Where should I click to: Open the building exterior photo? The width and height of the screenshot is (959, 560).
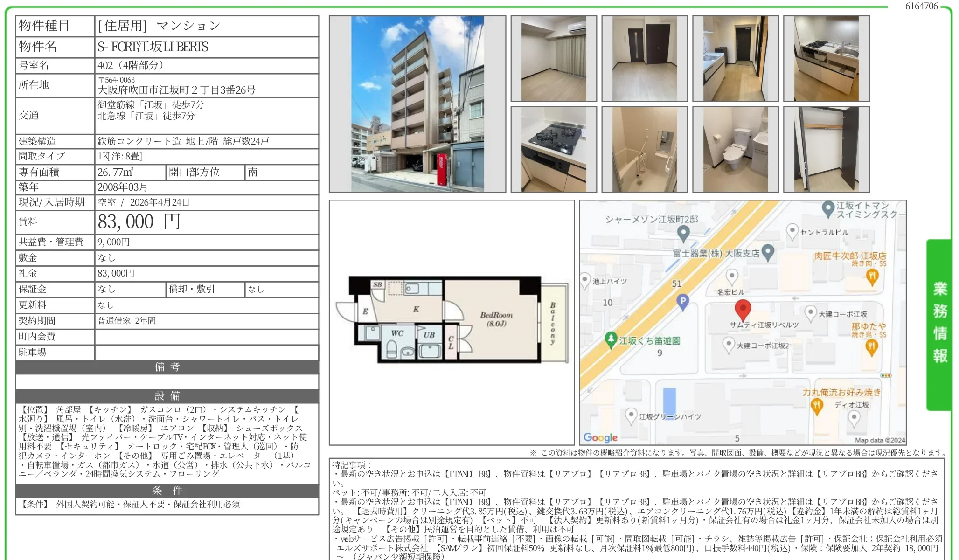(417, 104)
